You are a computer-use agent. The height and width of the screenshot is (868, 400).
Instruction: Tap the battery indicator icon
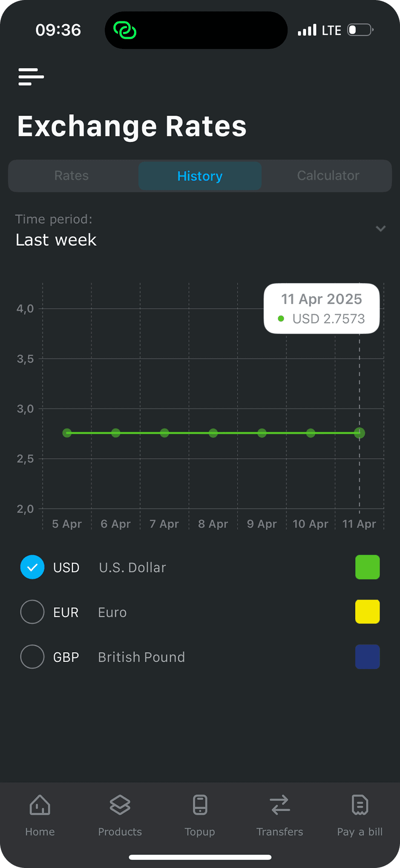point(361,30)
